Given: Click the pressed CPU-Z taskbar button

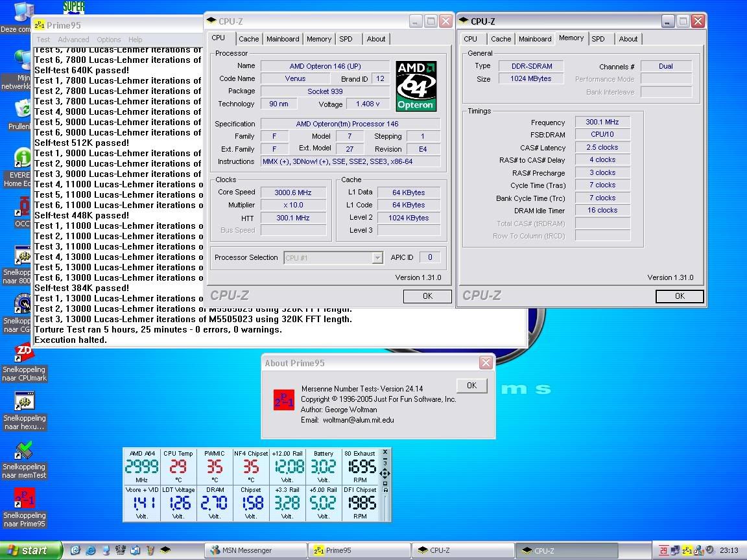Looking at the screenshot, I should point(567,550).
